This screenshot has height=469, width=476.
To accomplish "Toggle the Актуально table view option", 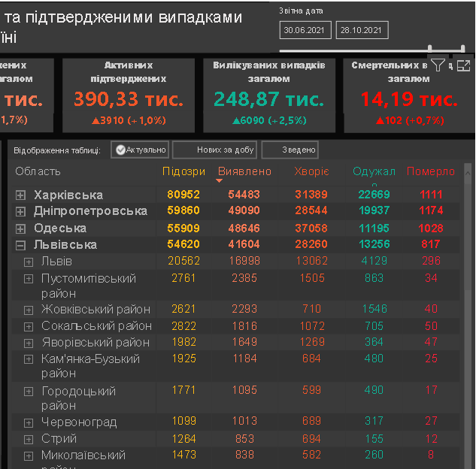I will point(140,150).
